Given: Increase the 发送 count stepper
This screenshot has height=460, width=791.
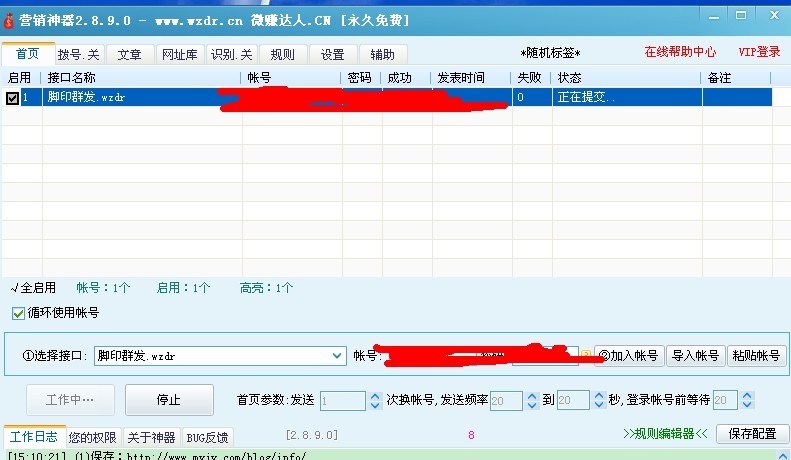Looking at the screenshot, I should click(375, 396).
